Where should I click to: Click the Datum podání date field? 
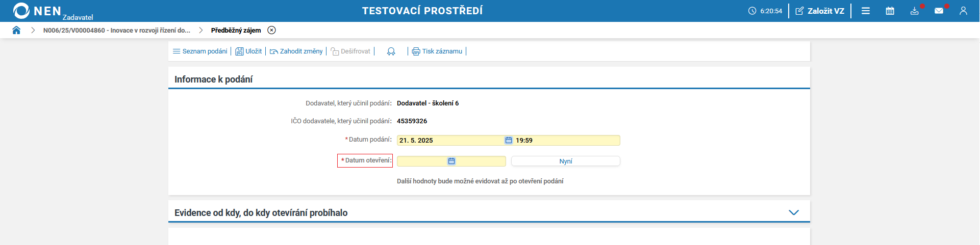[x=451, y=141]
